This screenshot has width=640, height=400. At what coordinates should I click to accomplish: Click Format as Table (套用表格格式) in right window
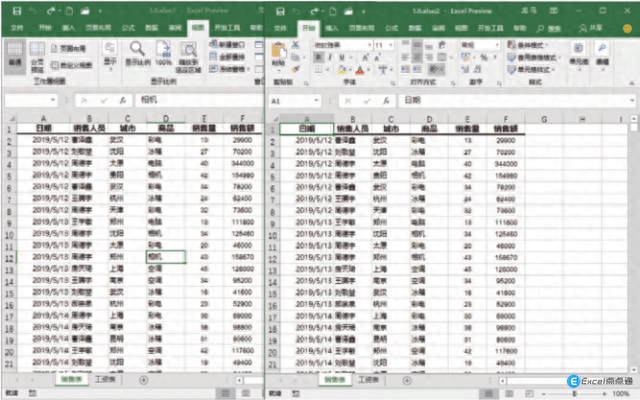[534, 58]
